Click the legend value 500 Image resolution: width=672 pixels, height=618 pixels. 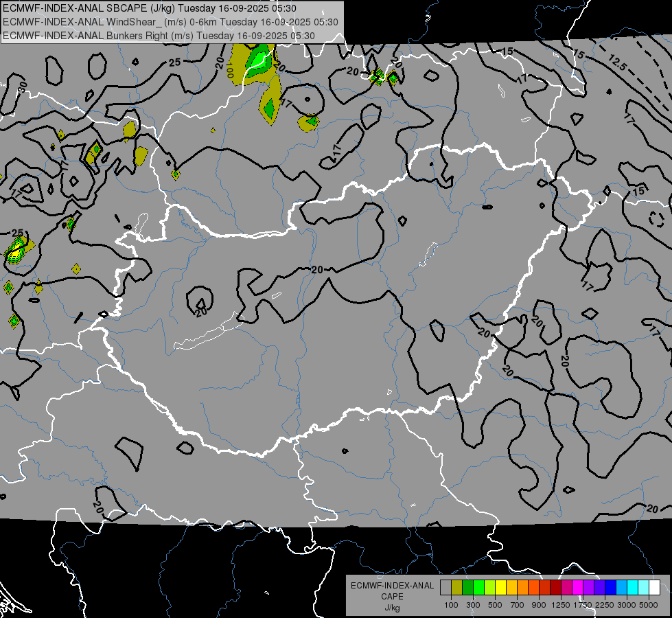pos(495,605)
